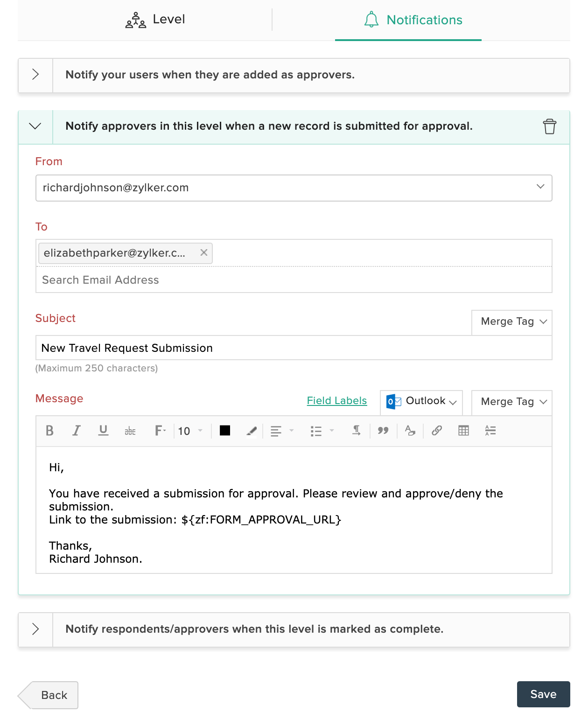Apply strikethrough formatting
The image size is (588, 726).
pos(130,431)
